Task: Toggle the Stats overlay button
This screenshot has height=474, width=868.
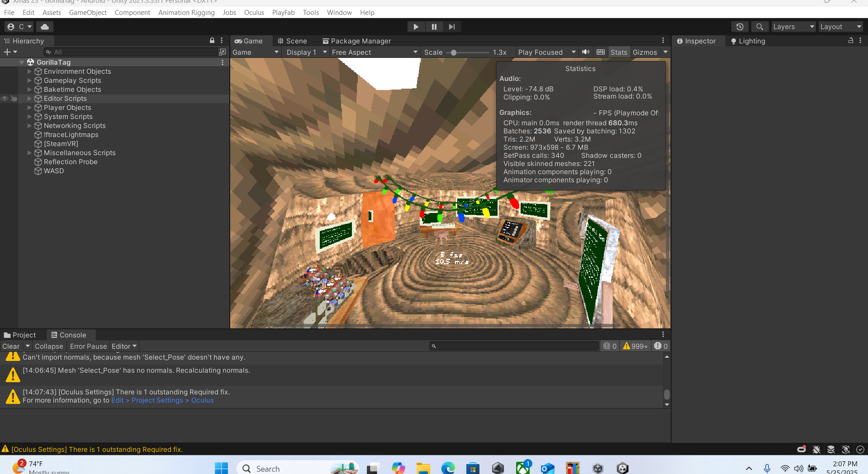Action: point(619,52)
